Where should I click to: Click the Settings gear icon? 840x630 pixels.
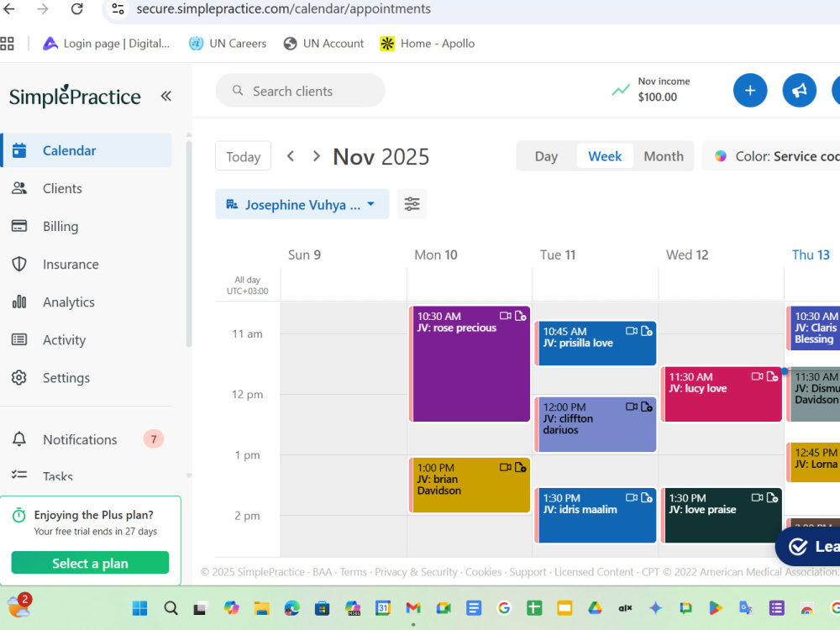click(19, 378)
